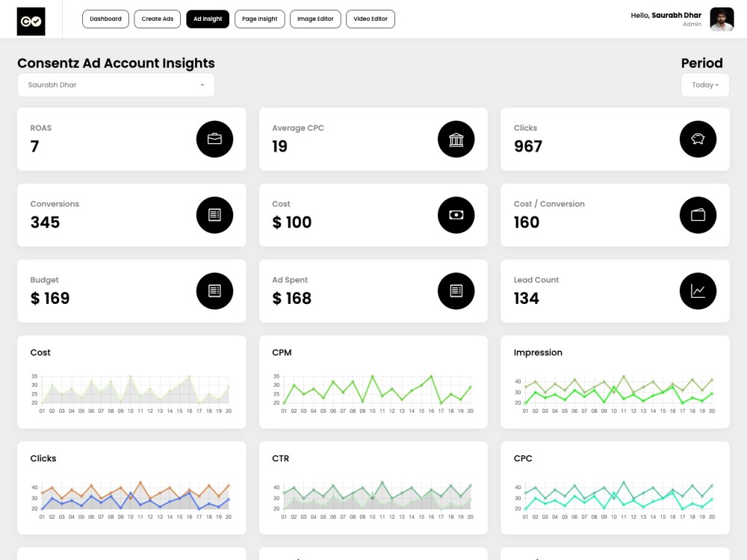Image resolution: width=747 pixels, height=560 pixels.
Task: Open the Video Editor tab
Action: point(371,19)
